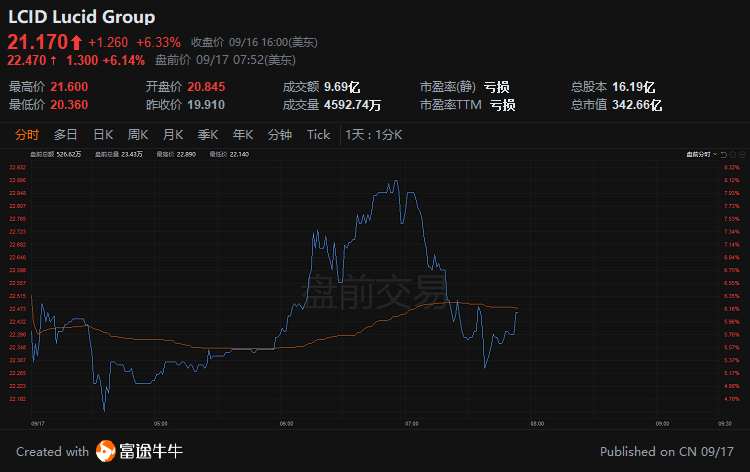Viewport: 750px width, 472px height.
Task: Switch to the 多日 tab
Action: [66, 135]
